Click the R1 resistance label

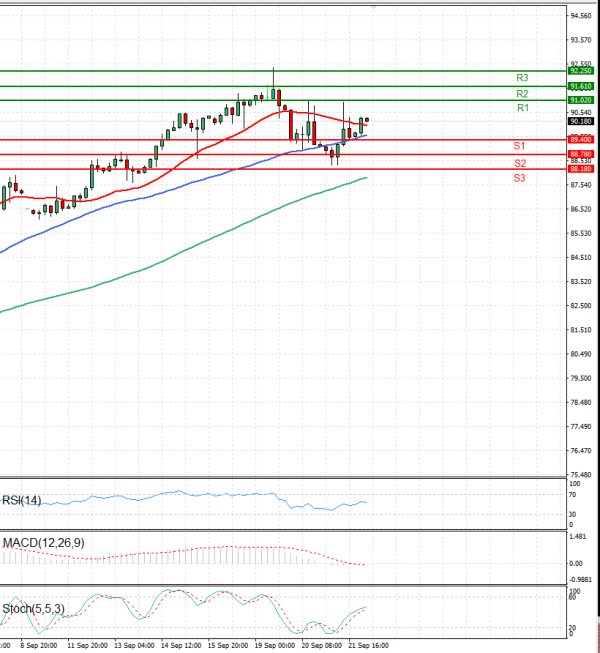click(x=523, y=108)
